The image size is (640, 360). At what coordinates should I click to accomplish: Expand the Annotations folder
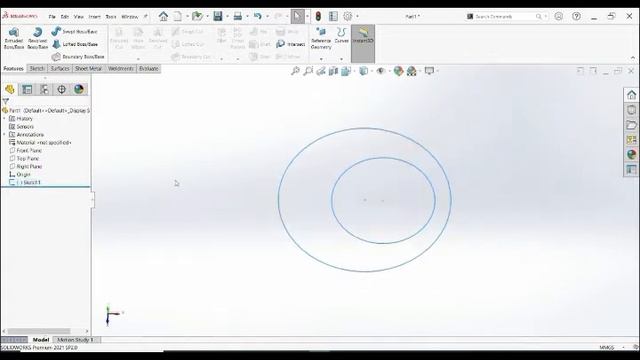pyautogui.click(x=4, y=134)
